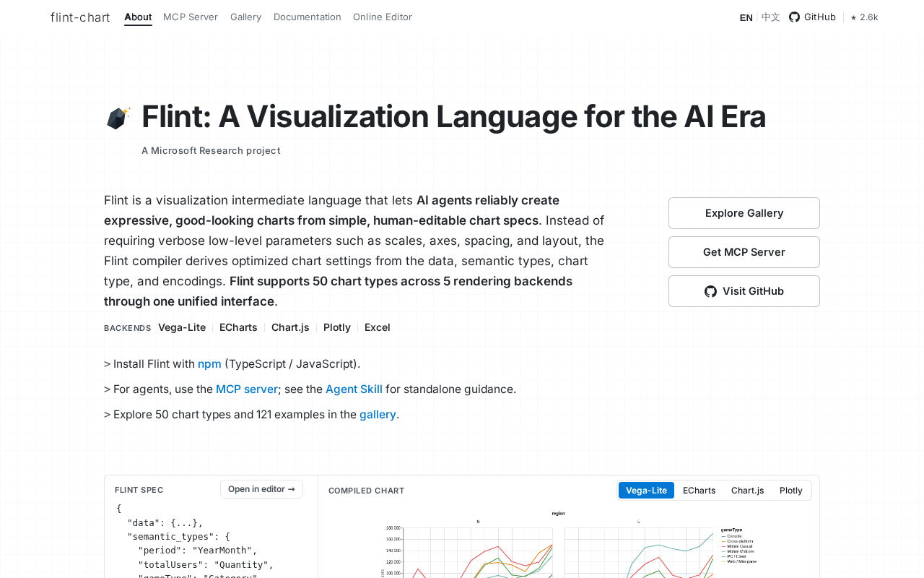Switch compiled chart to ECharts tab

pyautogui.click(x=699, y=491)
